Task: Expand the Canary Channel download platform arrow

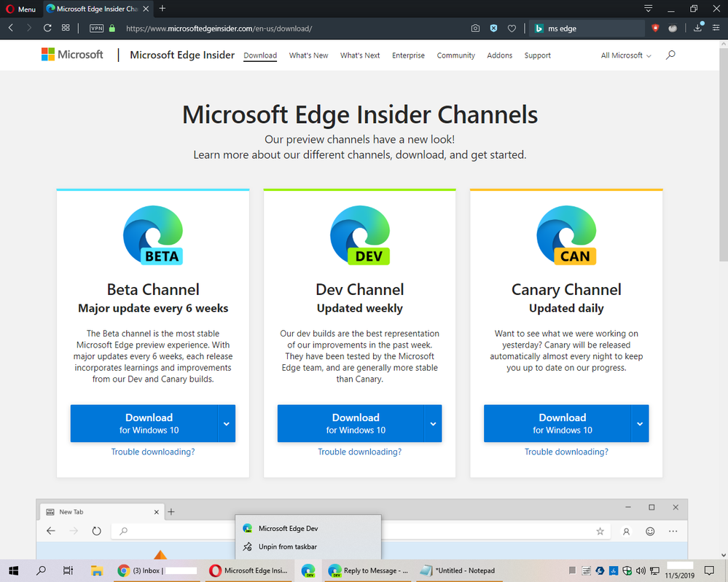Action: [640, 423]
